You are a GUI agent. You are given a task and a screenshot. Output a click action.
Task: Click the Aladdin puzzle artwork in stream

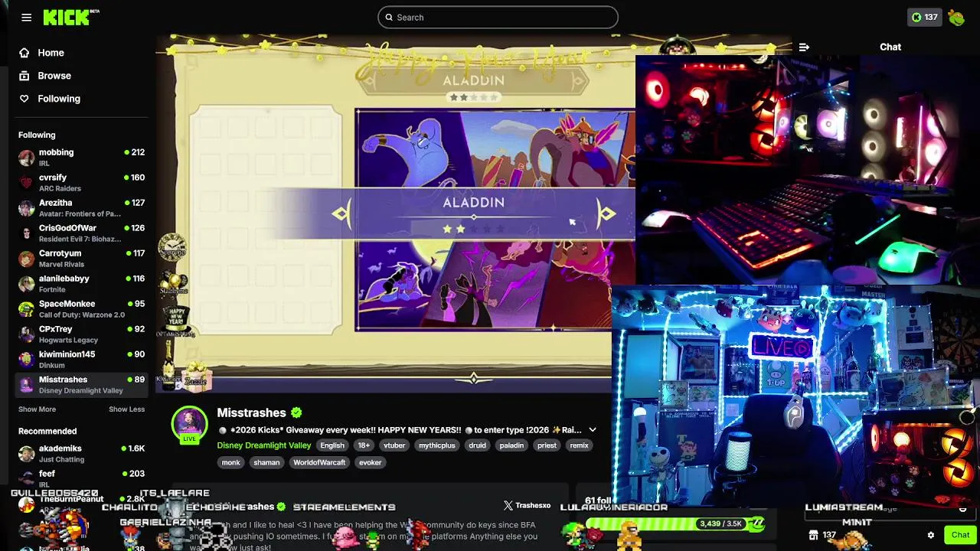495,220
